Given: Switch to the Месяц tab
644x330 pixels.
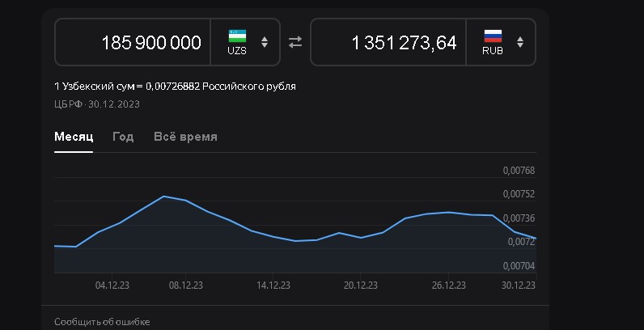Looking at the screenshot, I should [74, 137].
